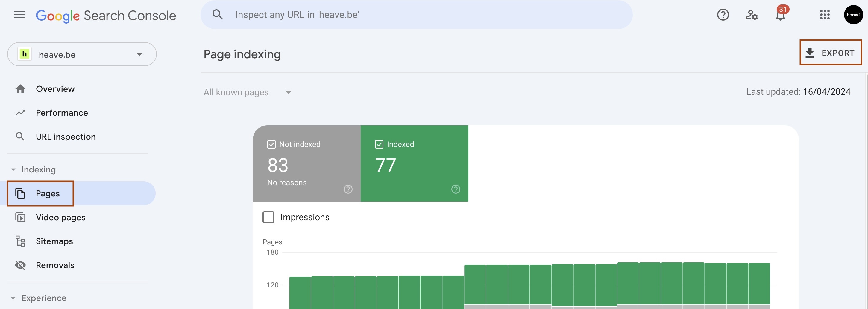Click the heave profile avatar
The height and width of the screenshot is (309, 868).
tap(854, 14)
